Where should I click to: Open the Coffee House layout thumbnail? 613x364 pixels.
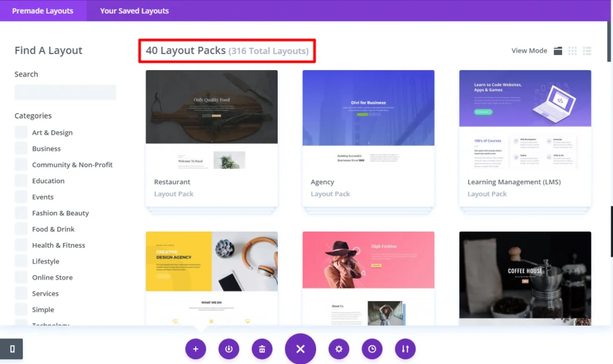click(x=525, y=278)
